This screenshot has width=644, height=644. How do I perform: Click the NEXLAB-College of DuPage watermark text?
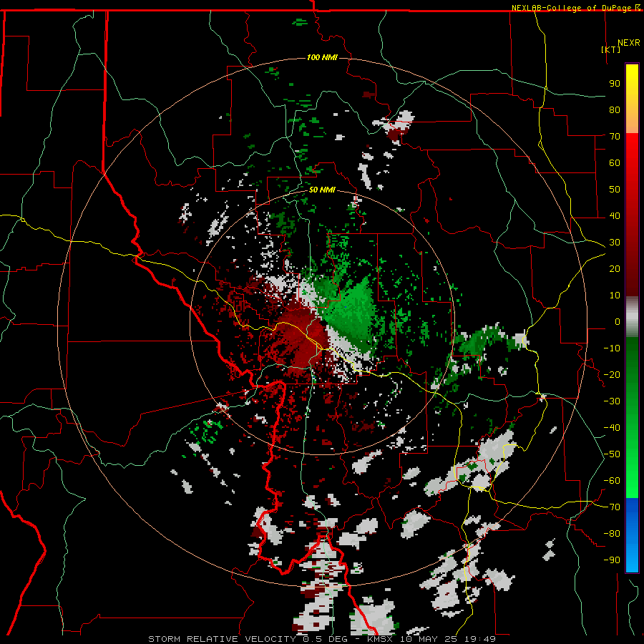pos(575,8)
